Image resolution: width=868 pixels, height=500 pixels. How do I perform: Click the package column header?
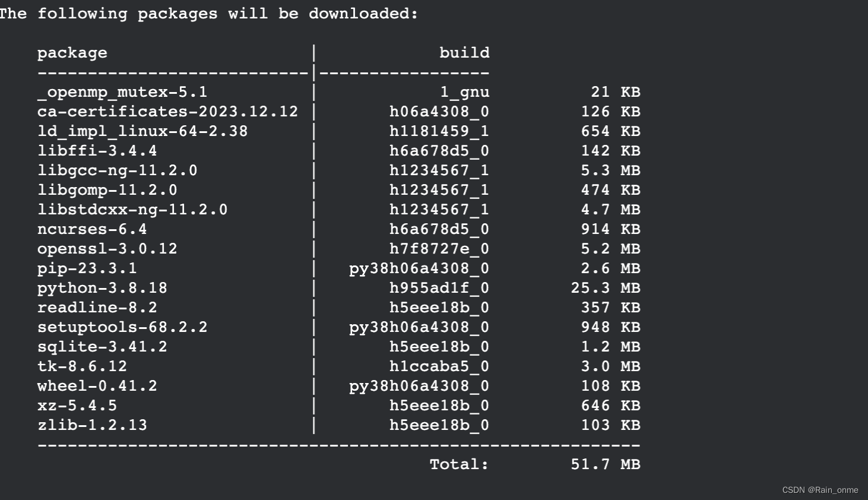click(72, 53)
